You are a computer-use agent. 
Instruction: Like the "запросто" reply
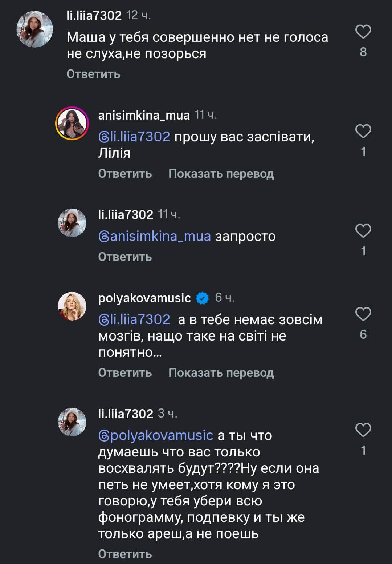click(x=363, y=231)
